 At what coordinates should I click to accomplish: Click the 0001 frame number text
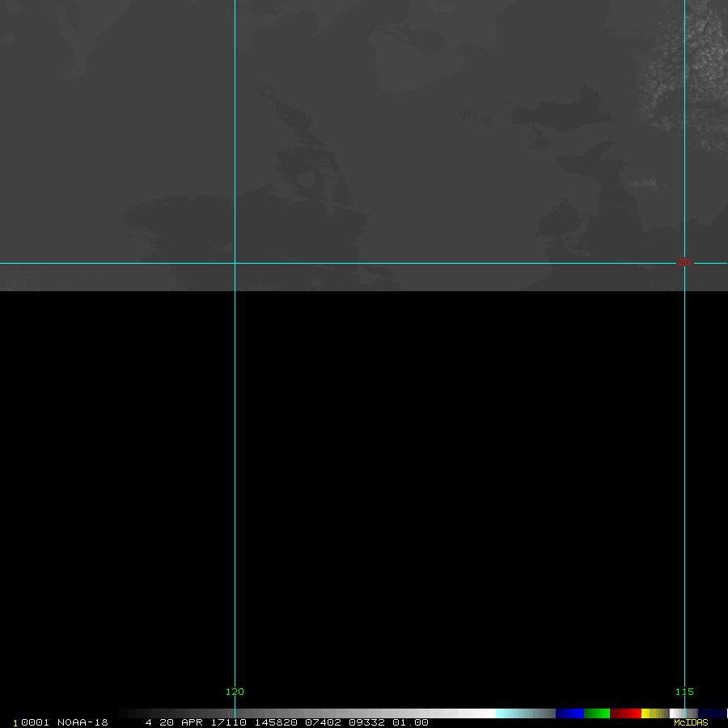tap(35, 722)
